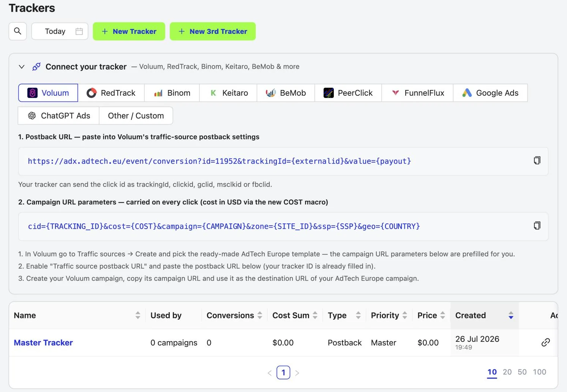Sort the table by Priority
This screenshot has width=567, height=392.
405,315
